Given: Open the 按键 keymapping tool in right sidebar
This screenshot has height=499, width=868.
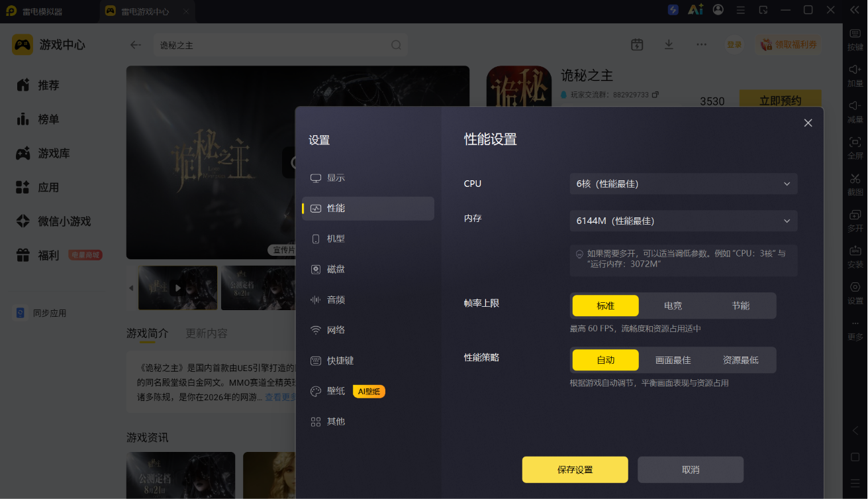Looking at the screenshot, I should [855, 40].
